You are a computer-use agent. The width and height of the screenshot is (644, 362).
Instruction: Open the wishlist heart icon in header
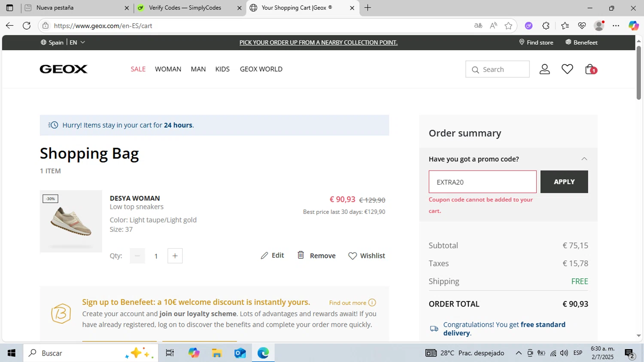click(567, 69)
